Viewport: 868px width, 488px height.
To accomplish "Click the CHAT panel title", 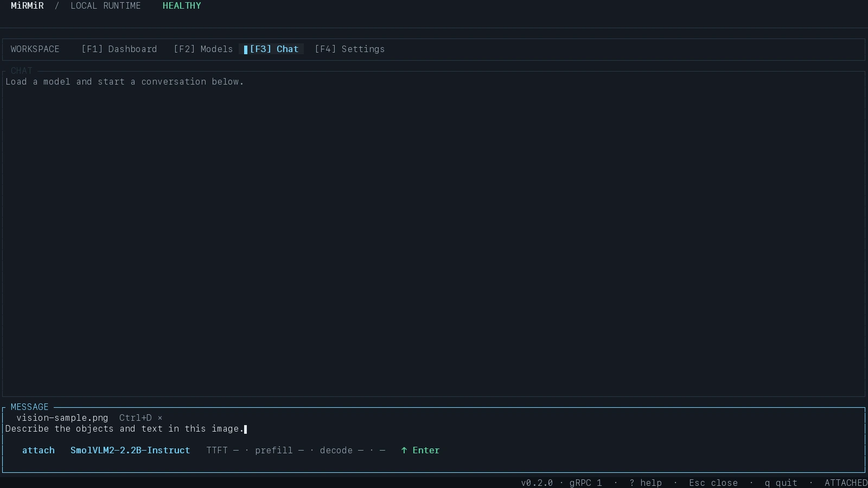I will [x=22, y=70].
